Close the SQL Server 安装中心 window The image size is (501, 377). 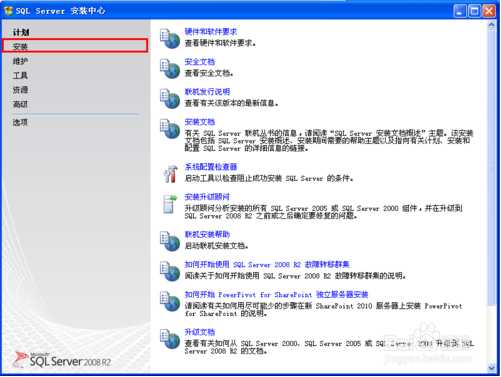[489, 11]
